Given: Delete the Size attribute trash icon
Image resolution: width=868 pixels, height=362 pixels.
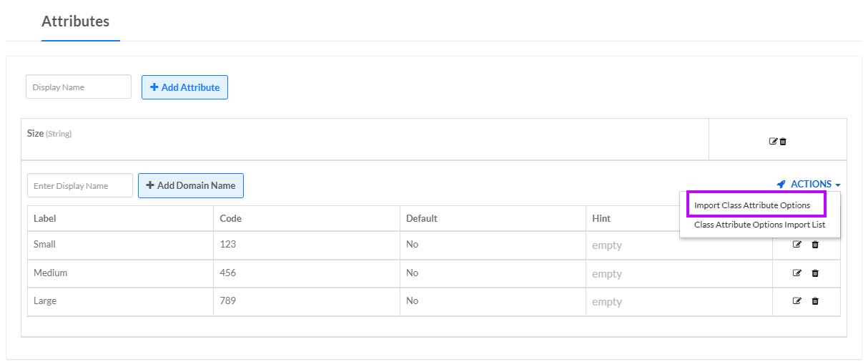Looking at the screenshot, I should tap(783, 142).
